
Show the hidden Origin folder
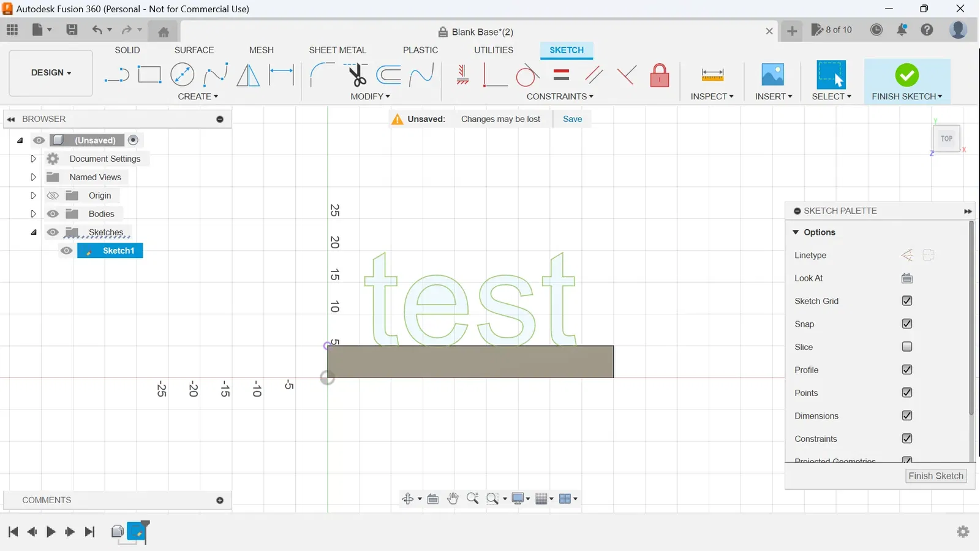[53, 196]
